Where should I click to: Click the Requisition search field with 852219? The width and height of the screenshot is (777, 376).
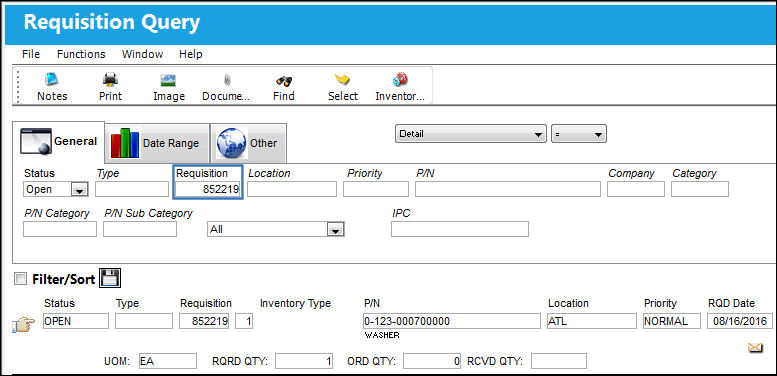point(208,189)
